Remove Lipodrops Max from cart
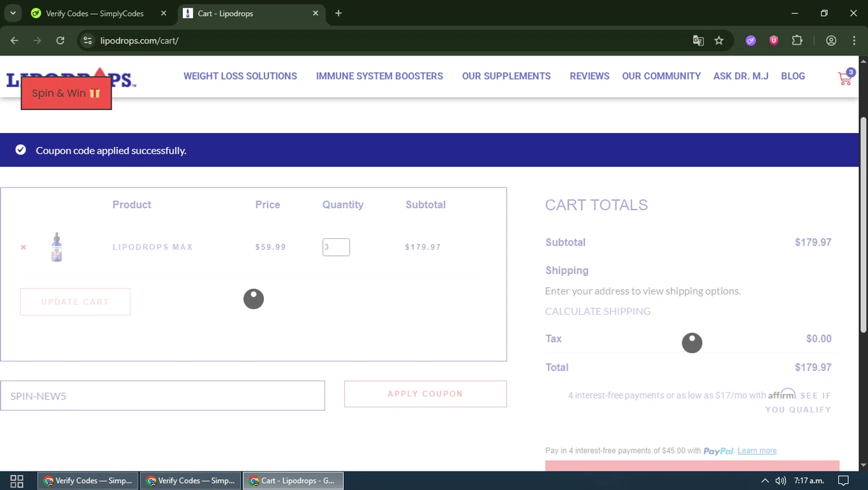 point(24,247)
